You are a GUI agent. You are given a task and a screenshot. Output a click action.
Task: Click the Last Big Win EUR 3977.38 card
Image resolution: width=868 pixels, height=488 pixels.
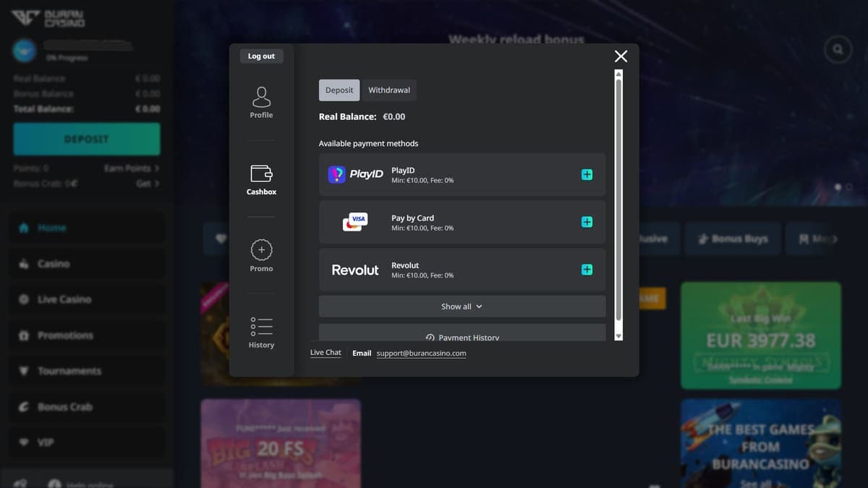[761, 335]
